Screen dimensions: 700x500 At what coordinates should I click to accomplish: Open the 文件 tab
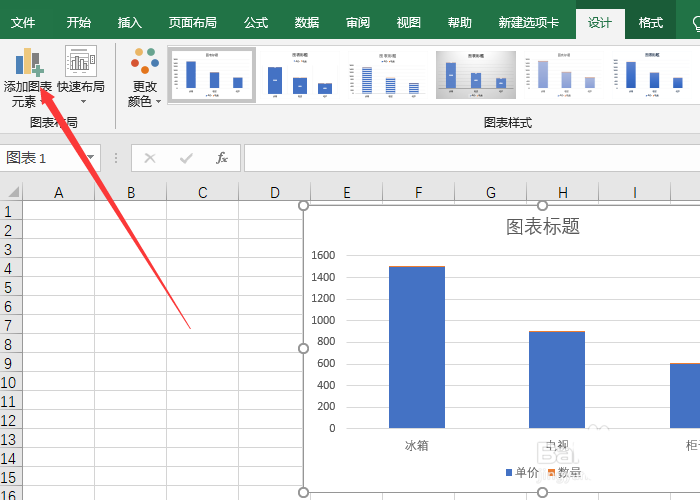click(23, 22)
